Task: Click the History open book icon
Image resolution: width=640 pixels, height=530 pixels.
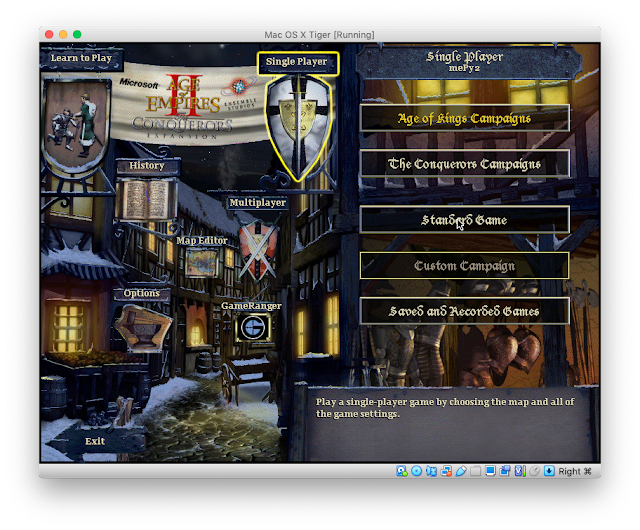Action: pyautogui.click(x=146, y=200)
